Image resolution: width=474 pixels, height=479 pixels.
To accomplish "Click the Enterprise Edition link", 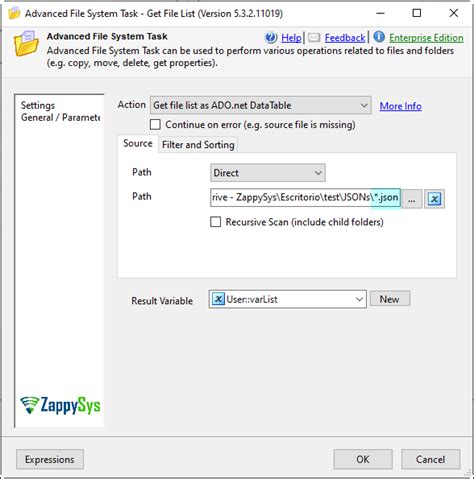I will pos(426,38).
